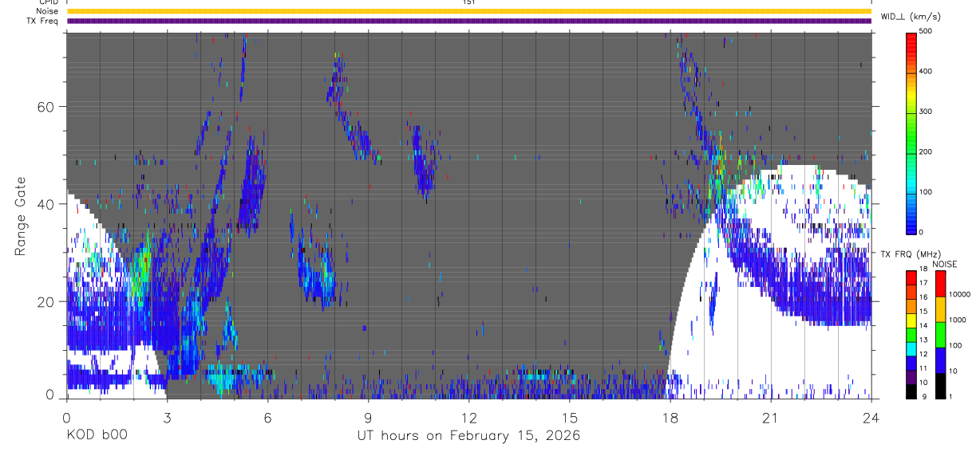Click the 'NOISE' legend title
This screenshot has height=452, width=980.
click(945, 265)
